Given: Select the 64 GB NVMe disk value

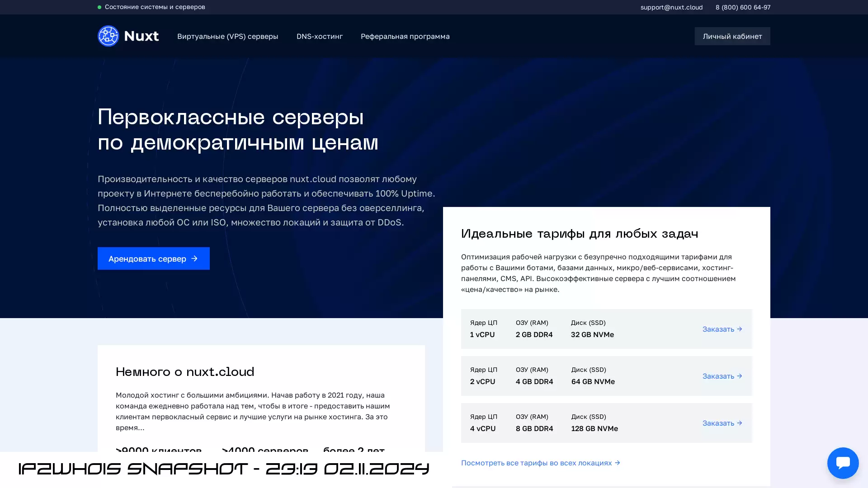Looking at the screenshot, I should pos(593,381).
